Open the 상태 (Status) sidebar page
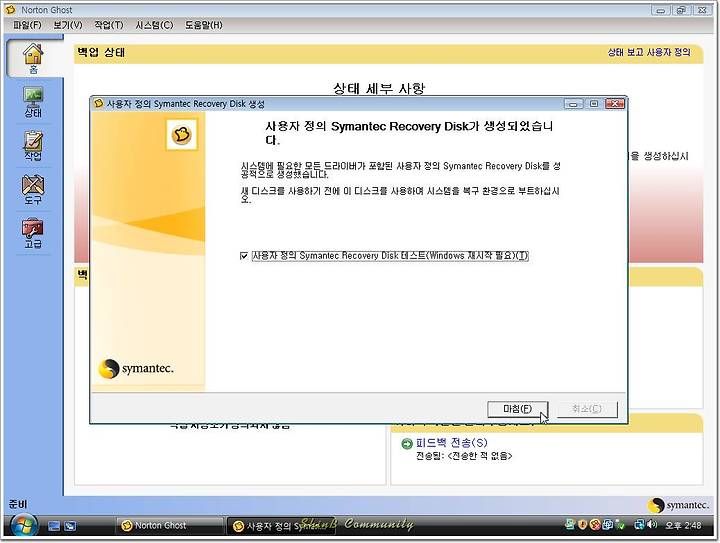This screenshot has width=720, height=543. point(33,102)
